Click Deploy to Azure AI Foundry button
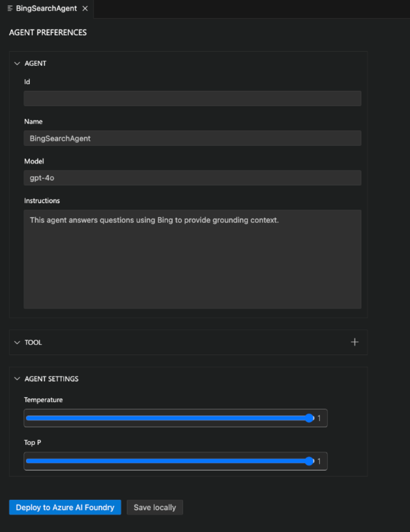 pos(65,507)
